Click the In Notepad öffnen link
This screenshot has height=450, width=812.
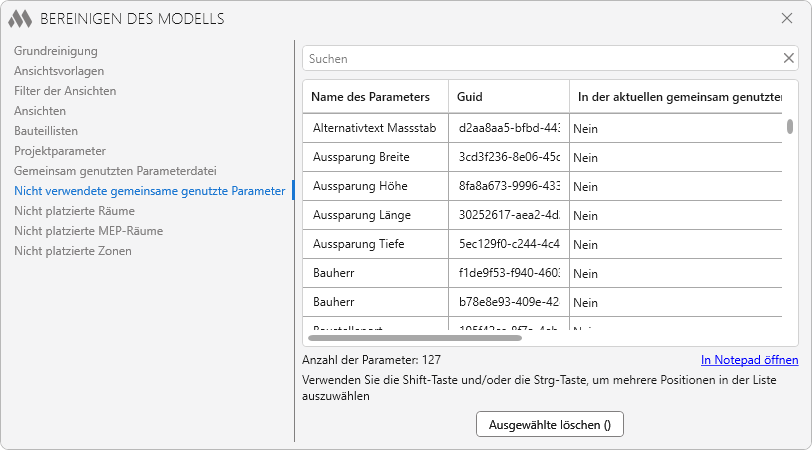click(749, 360)
